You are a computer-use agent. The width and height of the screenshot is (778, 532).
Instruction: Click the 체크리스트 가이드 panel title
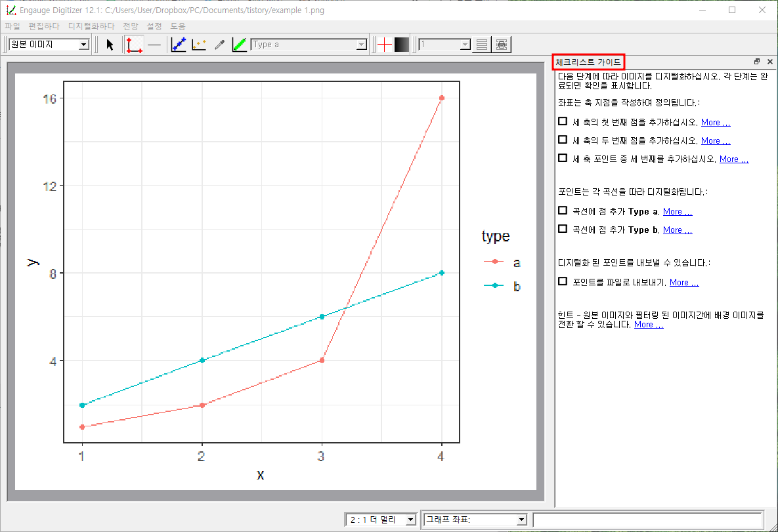click(x=588, y=62)
